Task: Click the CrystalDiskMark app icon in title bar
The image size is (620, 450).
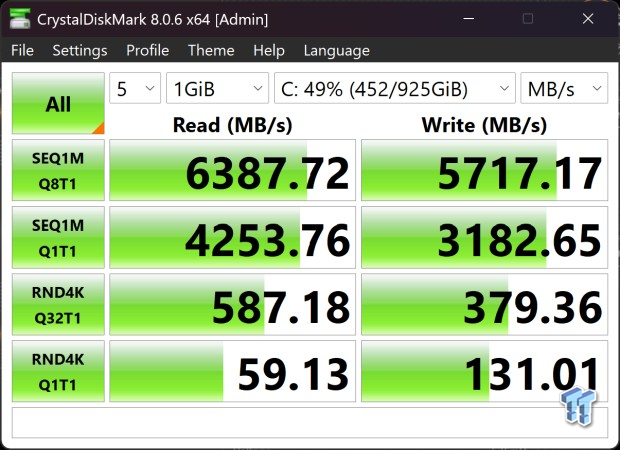Action: 20,19
